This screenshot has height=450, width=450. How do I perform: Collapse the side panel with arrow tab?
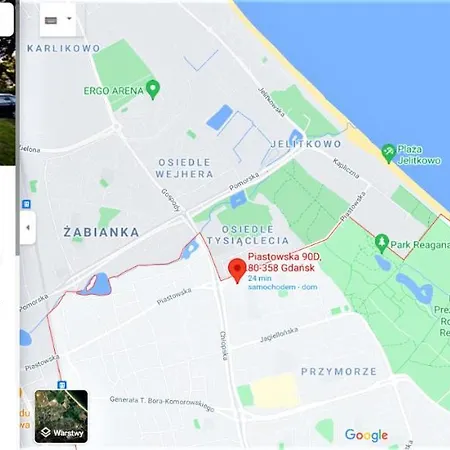(x=28, y=228)
